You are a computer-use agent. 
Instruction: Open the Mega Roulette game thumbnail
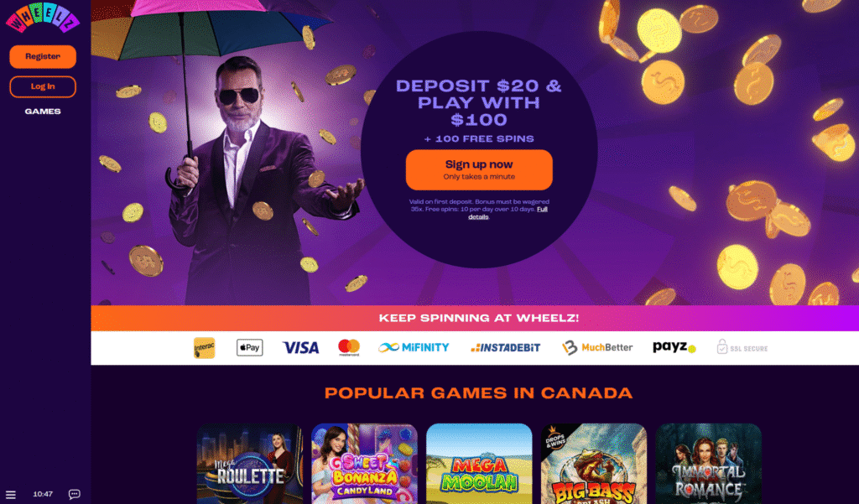[250, 464]
